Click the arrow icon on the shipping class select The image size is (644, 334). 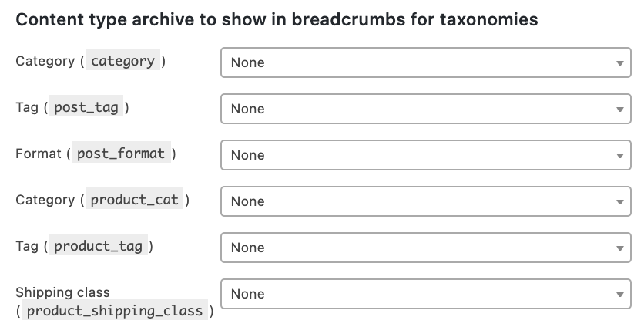point(619,295)
